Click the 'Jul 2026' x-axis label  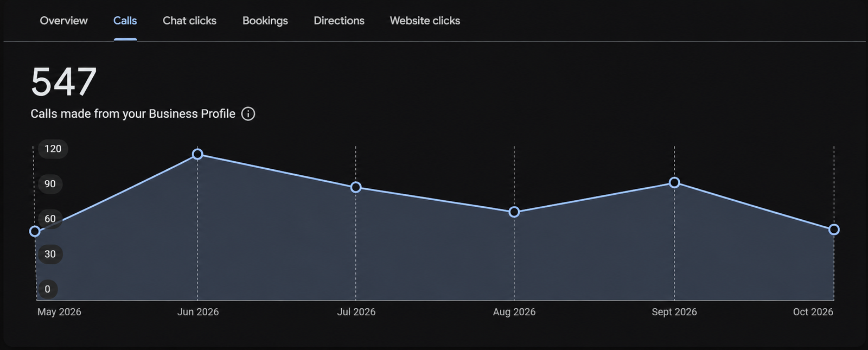[356, 312]
